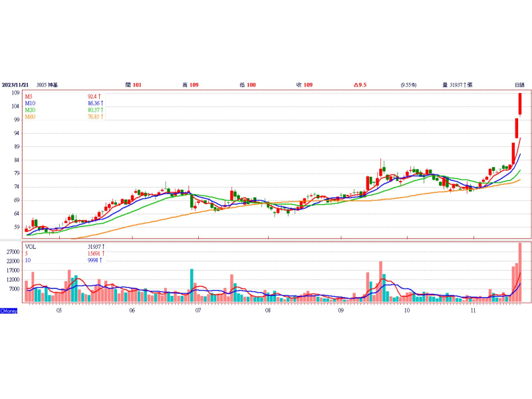The width and height of the screenshot is (532, 399).
Task: Click the percent change (9.55%) value
Action: tap(408, 85)
